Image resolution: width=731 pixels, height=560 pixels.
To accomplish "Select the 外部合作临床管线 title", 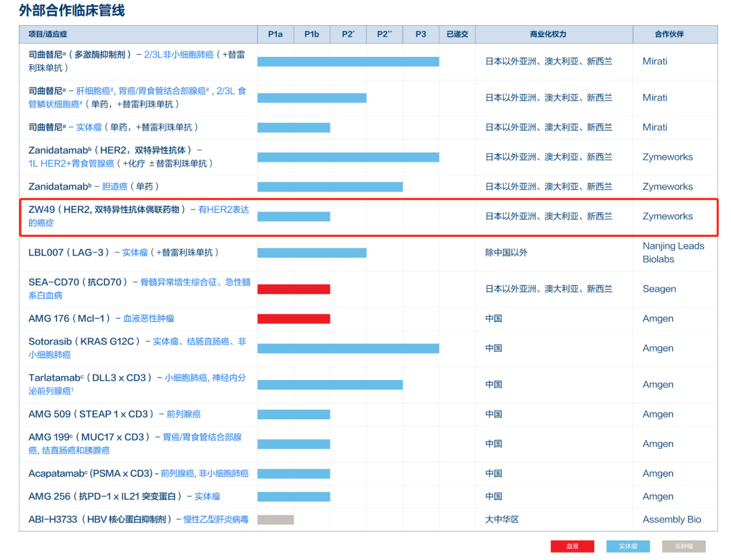I will coord(72,10).
